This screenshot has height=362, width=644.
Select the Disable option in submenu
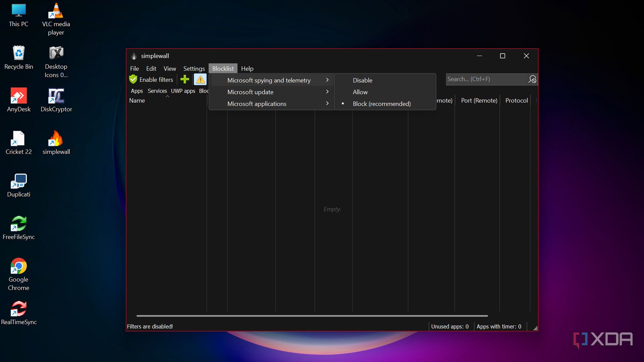click(363, 80)
